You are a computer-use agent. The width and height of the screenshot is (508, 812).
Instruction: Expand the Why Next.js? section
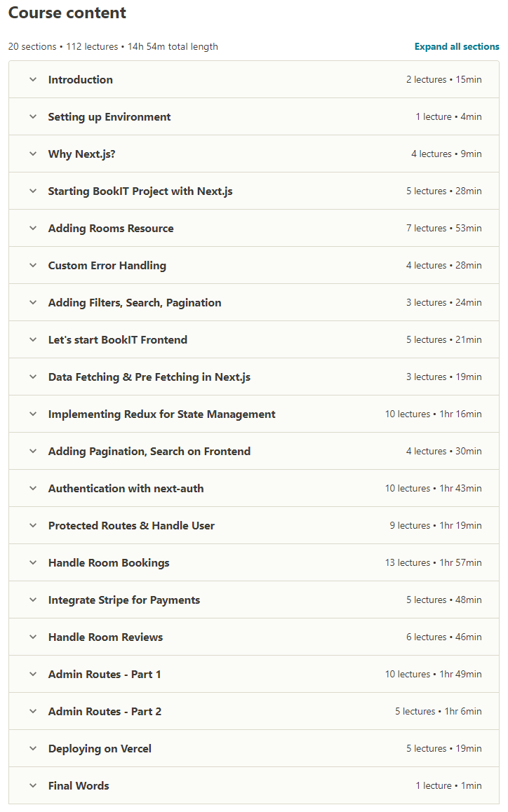[x=254, y=154]
